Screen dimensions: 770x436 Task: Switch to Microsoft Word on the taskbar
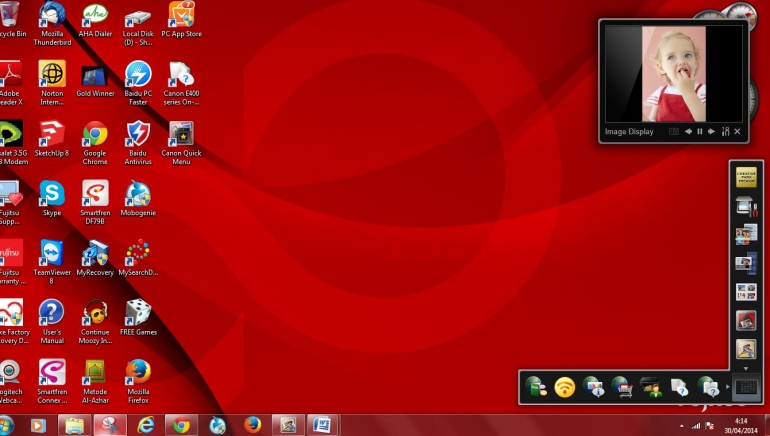pyautogui.click(x=322, y=425)
